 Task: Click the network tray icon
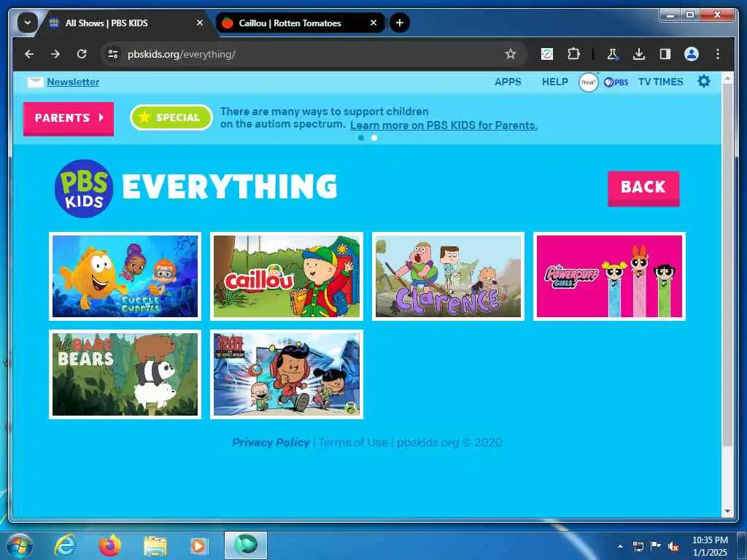pos(638,546)
